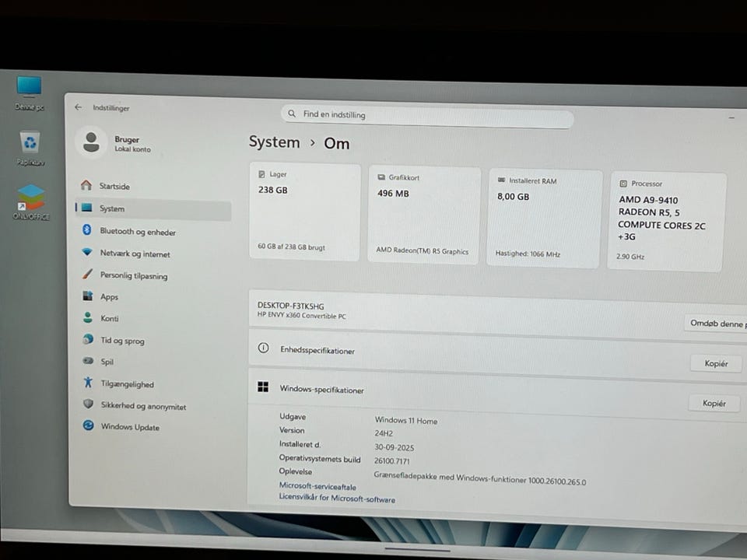747x560 pixels.
Task: Launch the ONLYOFFICE desktop shortcut
Action: tap(31, 202)
